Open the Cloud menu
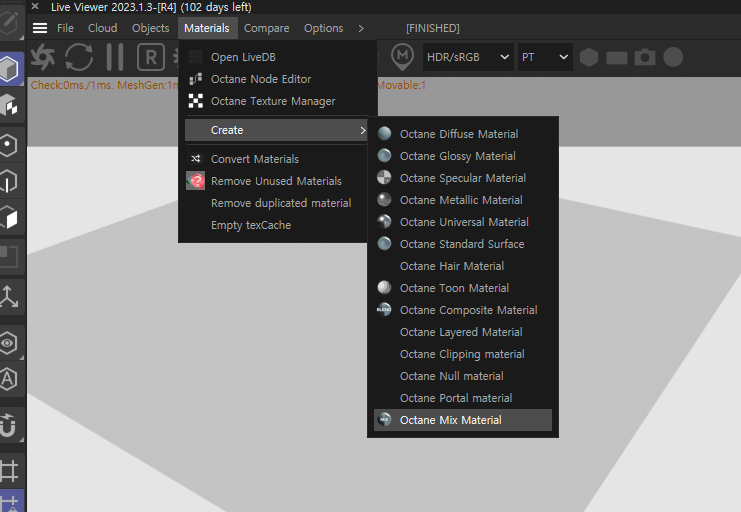This screenshot has height=512, width=741. pyautogui.click(x=103, y=28)
